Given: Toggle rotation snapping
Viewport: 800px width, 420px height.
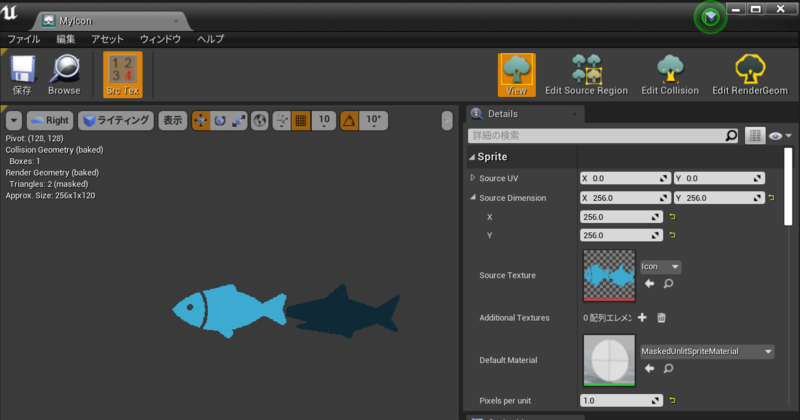Looking at the screenshot, I should click(x=349, y=121).
